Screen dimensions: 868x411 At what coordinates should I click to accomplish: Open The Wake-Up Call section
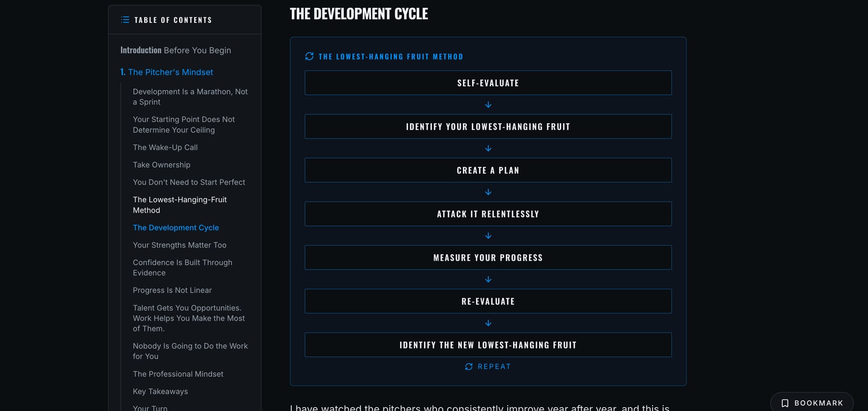pyautogui.click(x=165, y=147)
